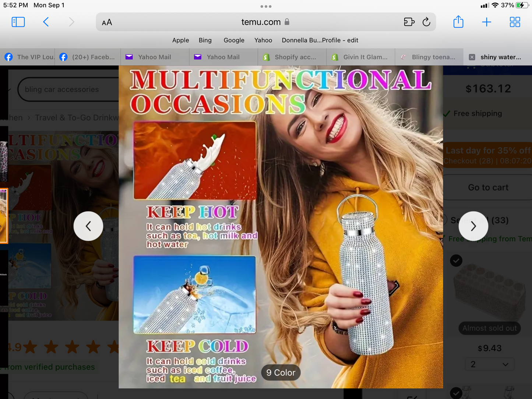The image size is (532, 399).
Task: Open a new tab with plus icon
Action: (486, 22)
